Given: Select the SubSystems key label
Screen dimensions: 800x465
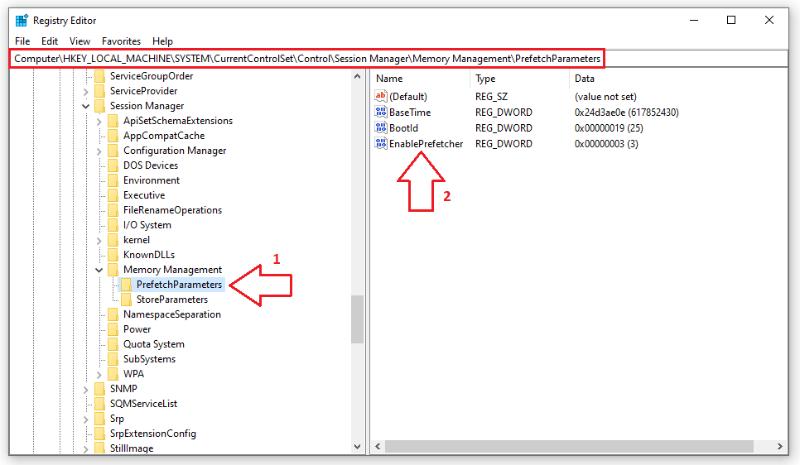Looking at the screenshot, I should click(149, 359).
